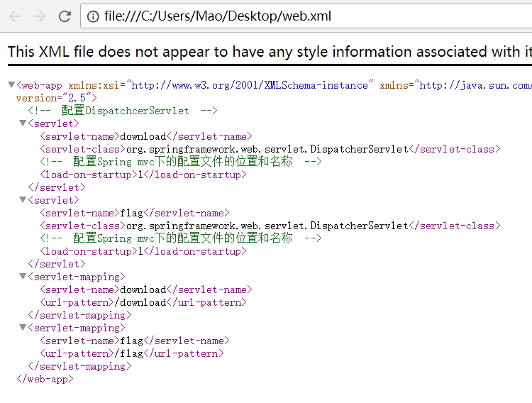This screenshot has height=403, width=532.
Task: Click the browser forward arrow
Action: click(40, 16)
